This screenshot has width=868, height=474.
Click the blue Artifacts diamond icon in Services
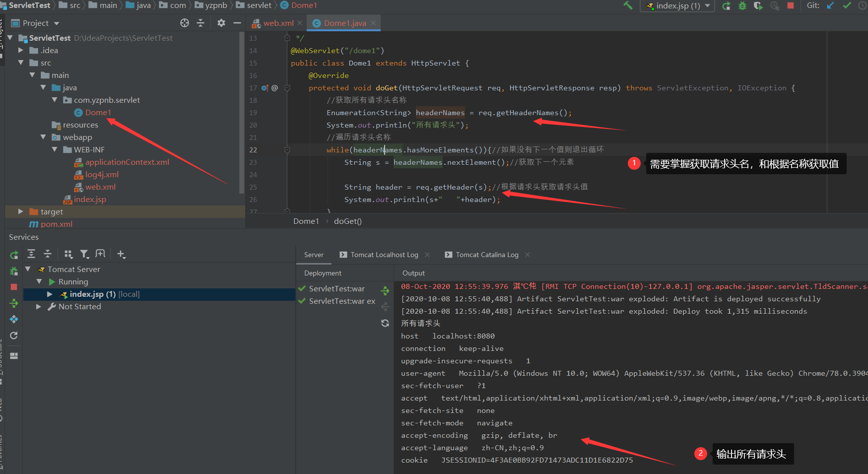tap(14, 319)
